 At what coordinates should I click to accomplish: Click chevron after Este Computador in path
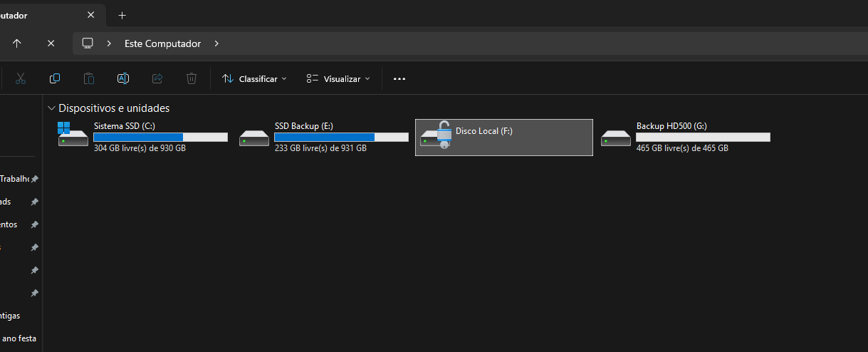216,43
